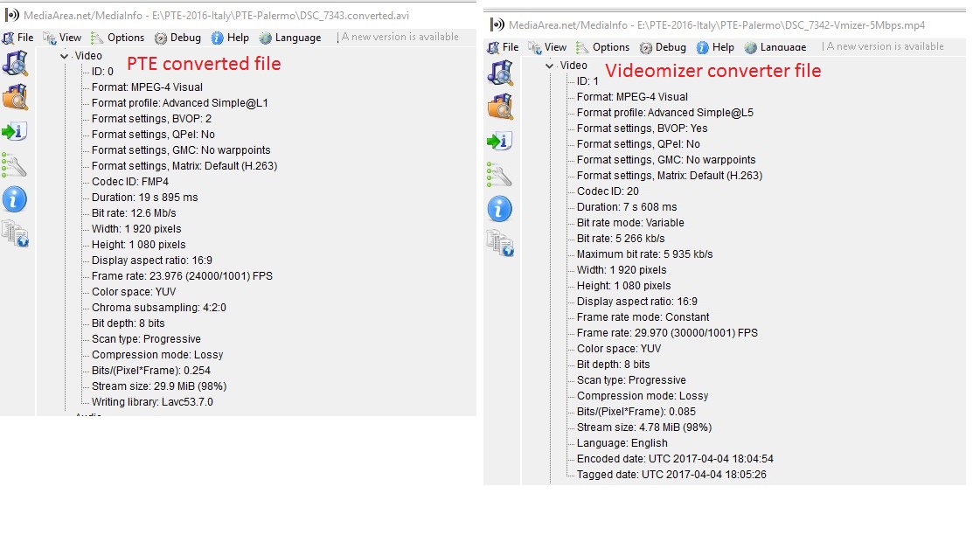Select 'ID: 1' row in right window
The height and width of the screenshot is (542, 980).
click(587, 80)
